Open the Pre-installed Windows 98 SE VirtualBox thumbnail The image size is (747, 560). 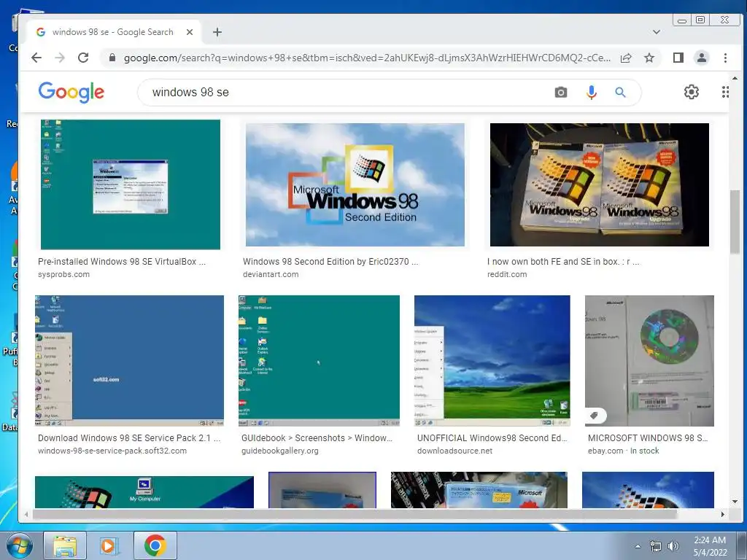pyautogui.click(x=131, y=184)
